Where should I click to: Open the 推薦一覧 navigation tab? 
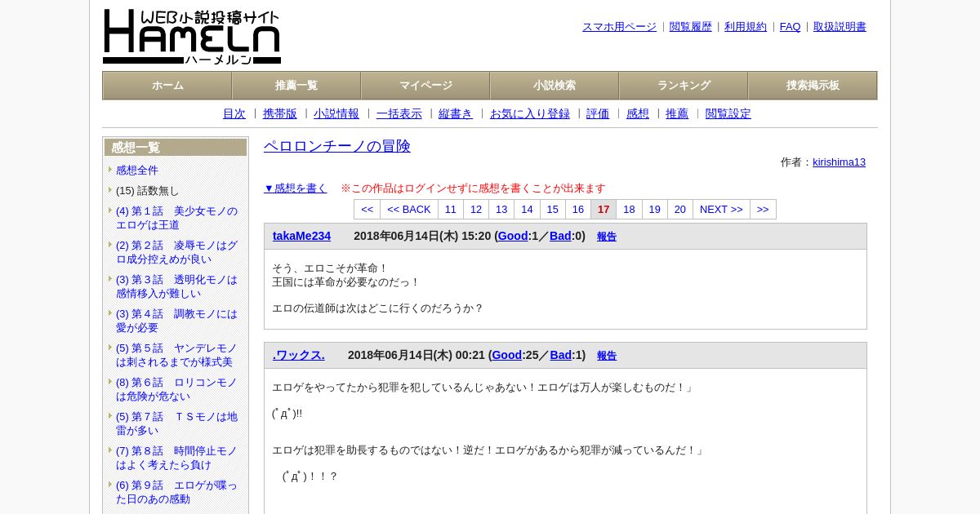click(x=296, y=86)
